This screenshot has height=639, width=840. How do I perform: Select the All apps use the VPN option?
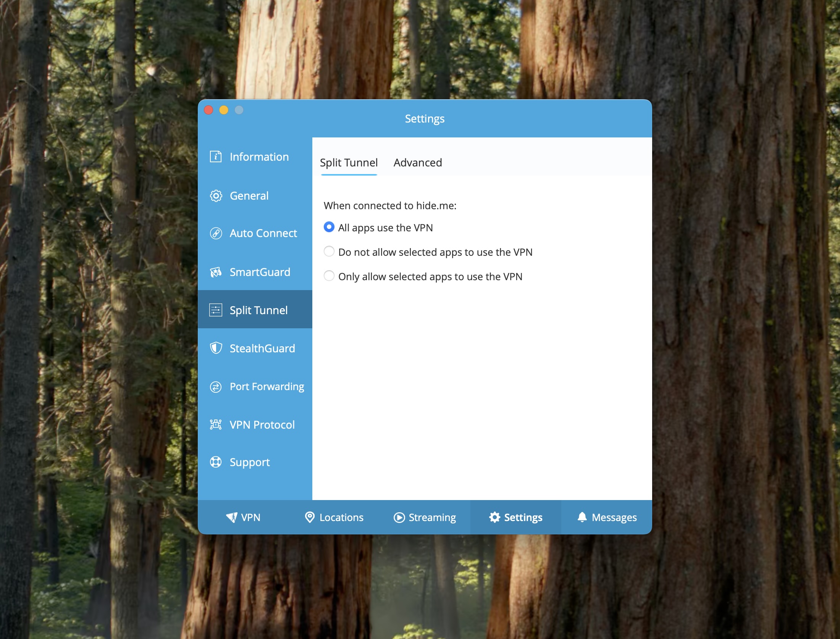[329, 227]
